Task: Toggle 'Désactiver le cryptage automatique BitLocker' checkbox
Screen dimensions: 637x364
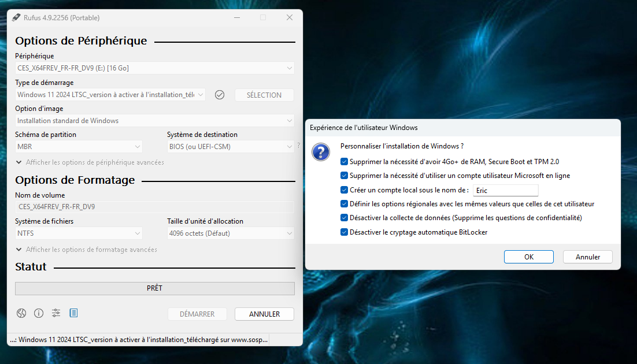Action: 344,232
